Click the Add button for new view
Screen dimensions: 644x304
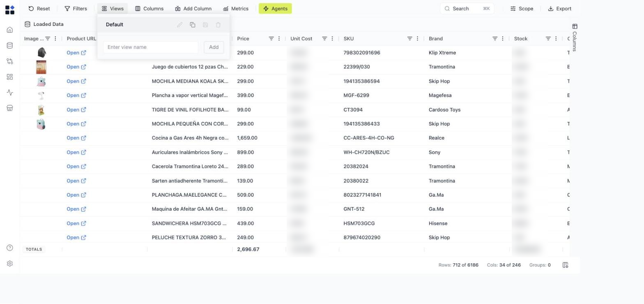pyautogui.click(x=214, y=47)
